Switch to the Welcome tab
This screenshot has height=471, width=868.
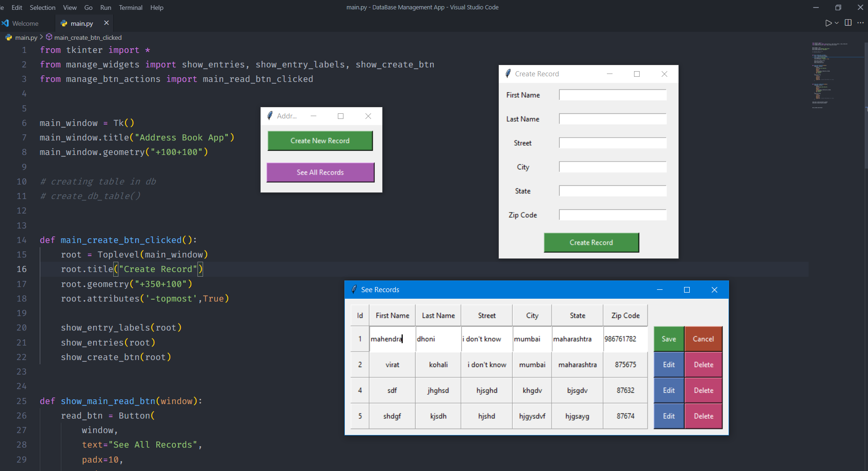click(26, 23)
